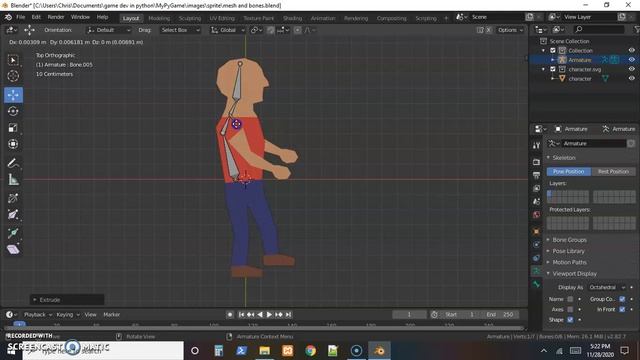640x360 pixels.
Task: Enable the Axes display checkbox
Action: click(570, 309)
